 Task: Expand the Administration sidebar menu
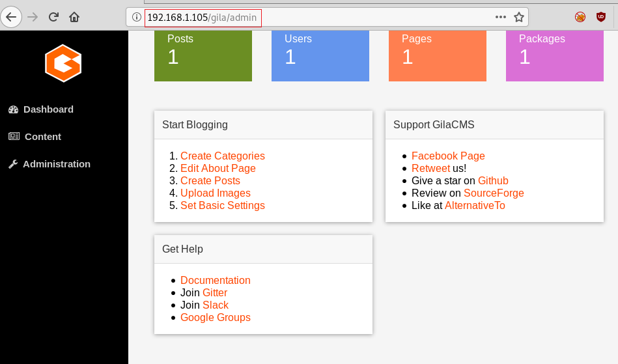tap(49, 164)
